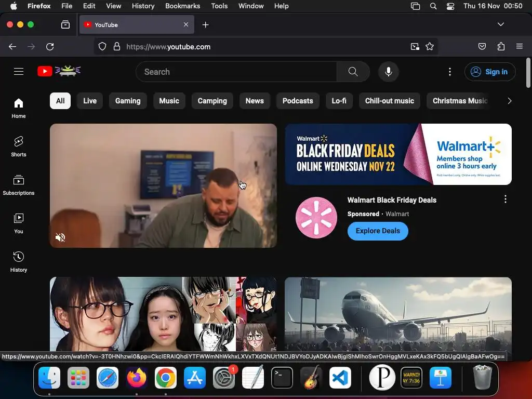Viewport: 532px width, 399px height.
Task: Open Subscriptions in the sidebar
Action: (19, 185)
